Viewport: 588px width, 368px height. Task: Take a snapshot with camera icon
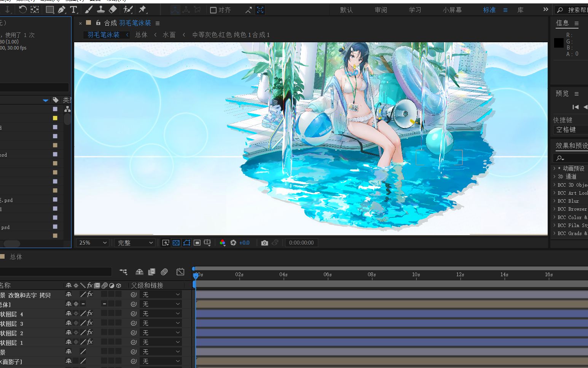265,243
